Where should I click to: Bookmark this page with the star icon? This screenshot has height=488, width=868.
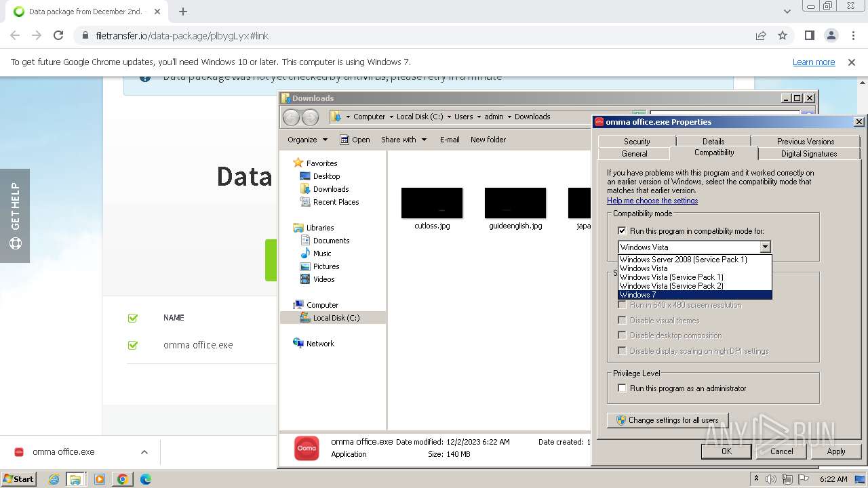tap(783, 35)
